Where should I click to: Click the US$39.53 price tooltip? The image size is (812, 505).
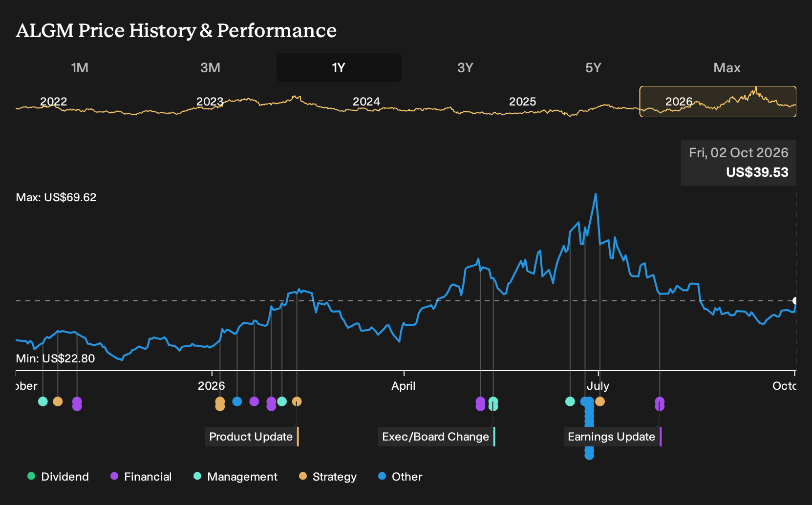[x=739, y=163]
